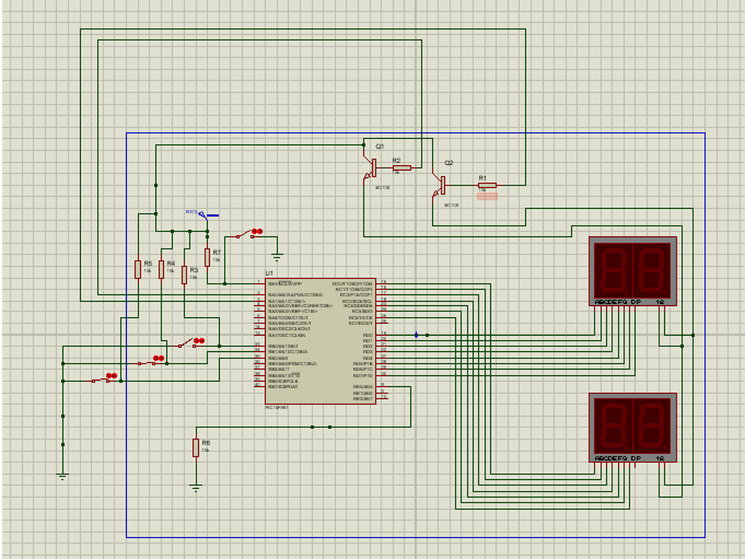
Task: Select resistor R1 next to transistor Q2
Action: [x=487, y=186]
